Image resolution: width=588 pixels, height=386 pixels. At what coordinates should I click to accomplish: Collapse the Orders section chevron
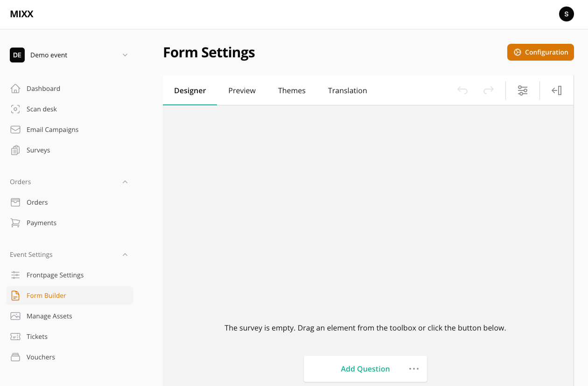125,182
